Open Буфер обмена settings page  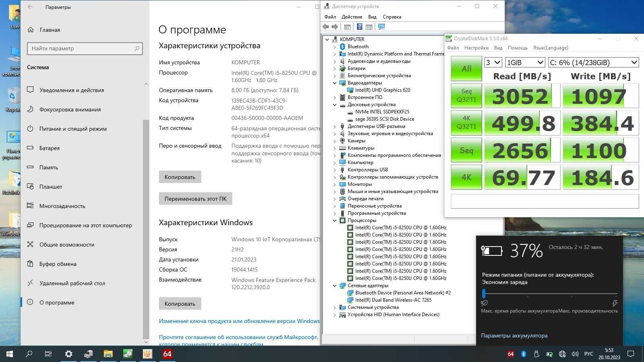pyautogui.click(x=58, y=264)
